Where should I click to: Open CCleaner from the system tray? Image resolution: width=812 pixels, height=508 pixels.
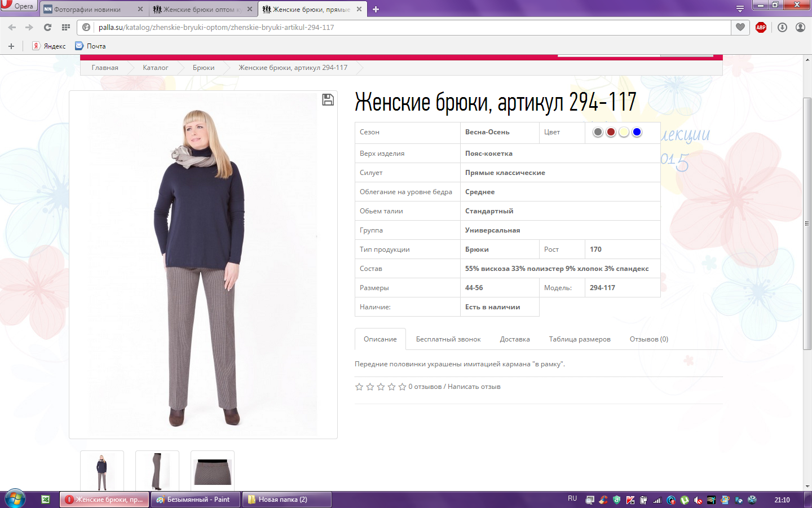pyautogui.click(x=603, y=500)
